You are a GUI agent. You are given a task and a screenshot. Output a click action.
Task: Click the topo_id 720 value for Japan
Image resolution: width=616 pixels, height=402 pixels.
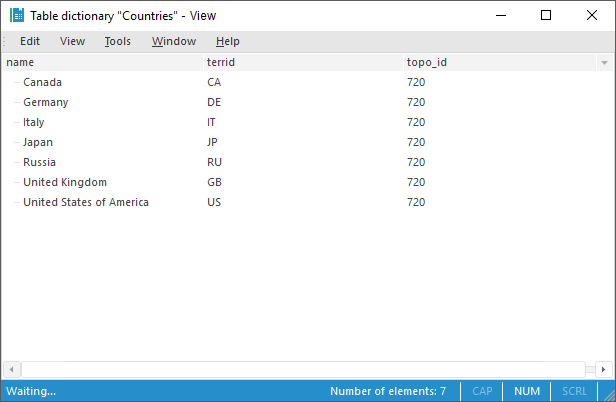416,142
